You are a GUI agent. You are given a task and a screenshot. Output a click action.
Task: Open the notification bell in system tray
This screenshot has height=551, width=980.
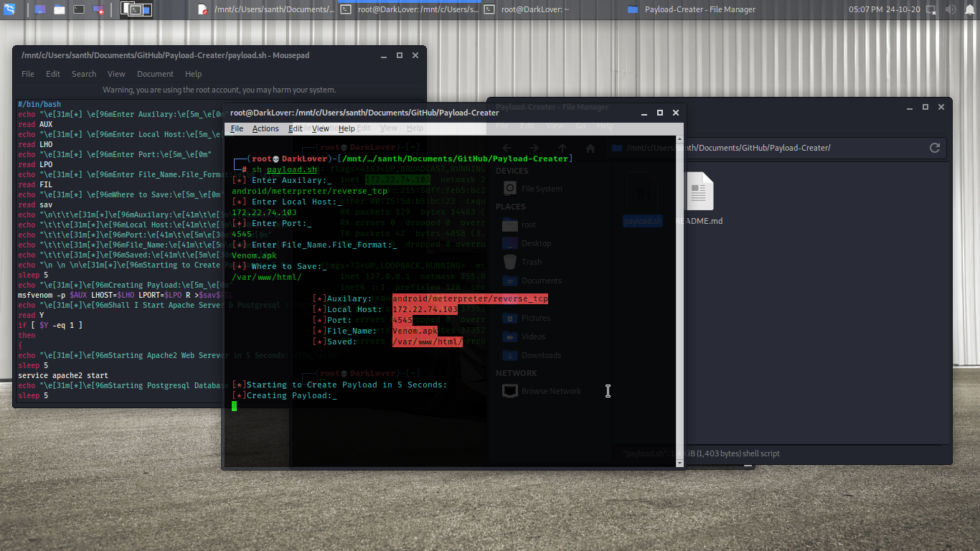[x=970, y=9]
